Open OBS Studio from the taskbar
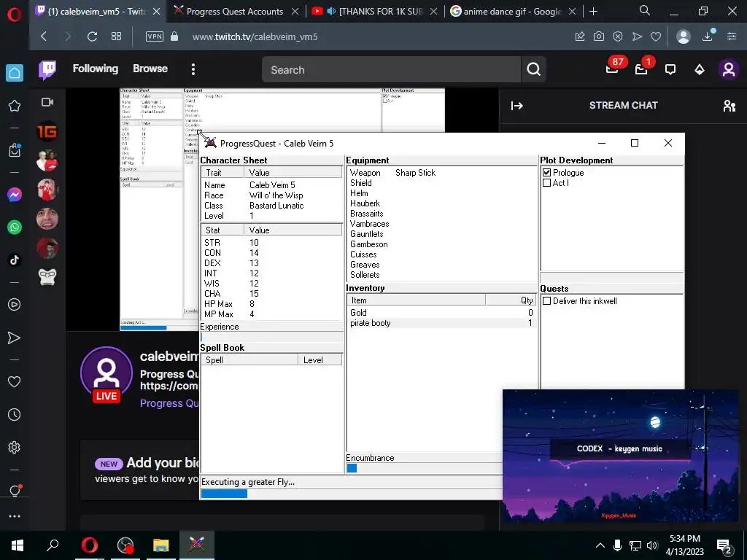The image size is (747, 560). [125, 545]
